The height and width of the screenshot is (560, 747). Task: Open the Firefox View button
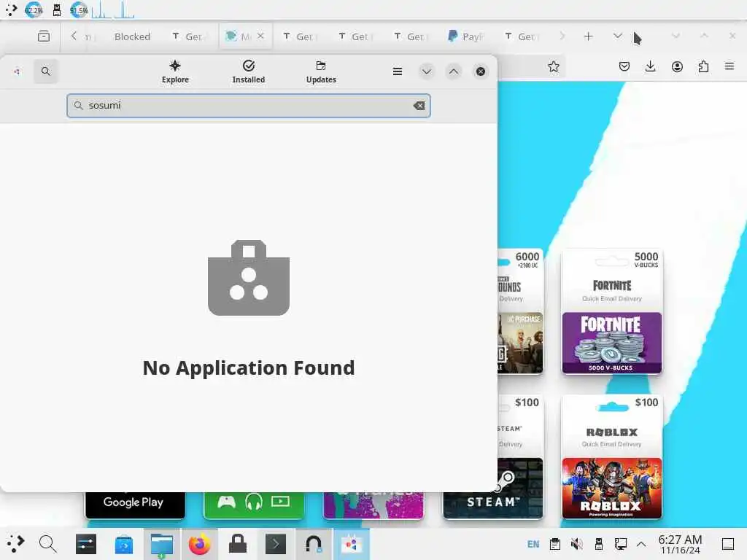coord(44,36)
